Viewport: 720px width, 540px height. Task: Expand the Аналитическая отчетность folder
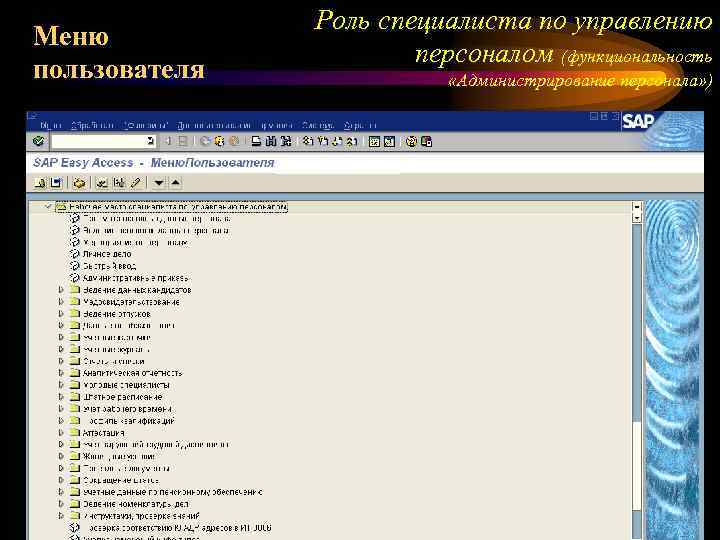pyautogui.click(x=61, y=373)
